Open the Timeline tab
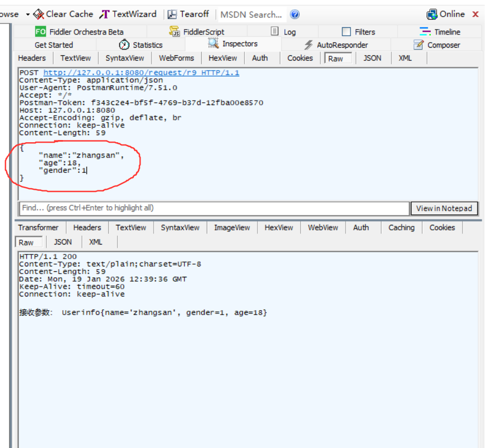This screenshot has height=448, width=485. (440, 32)
